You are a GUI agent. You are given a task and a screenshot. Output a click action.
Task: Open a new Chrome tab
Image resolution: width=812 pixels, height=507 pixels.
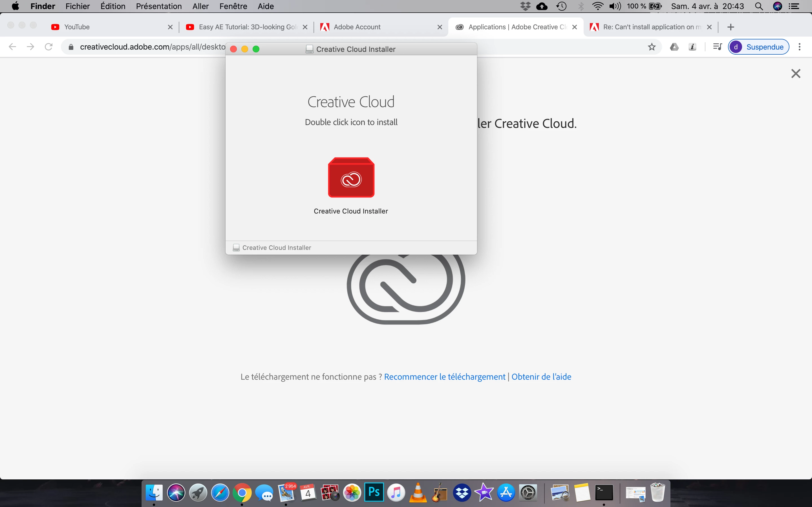[x=731, y=27]
